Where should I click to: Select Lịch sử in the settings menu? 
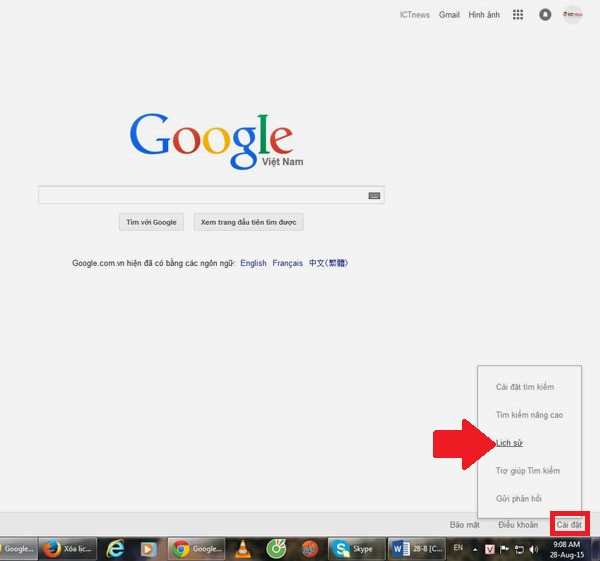click(x=509, y=443)
